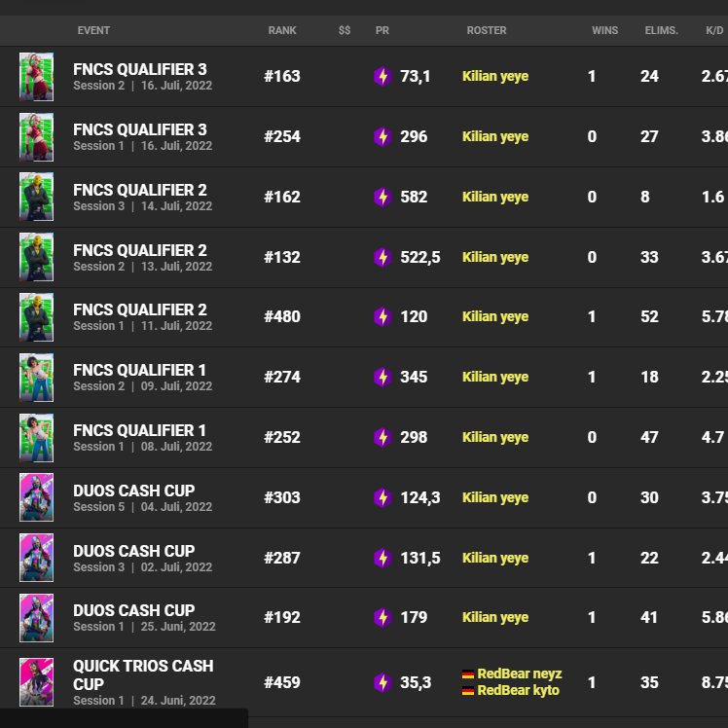This screenshot has height=728, width=728.
Task: Sort by the ROSTER column header
Action: (x=486, y=30)
